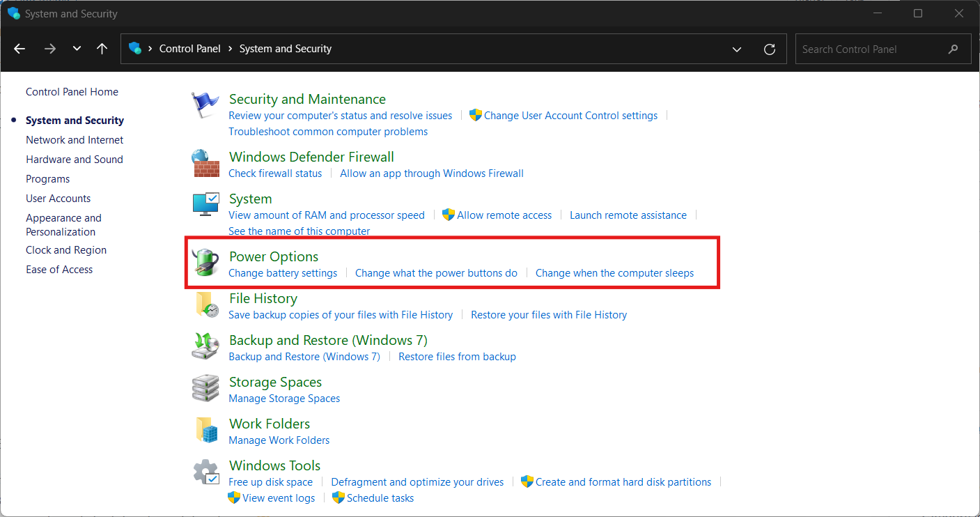Open the System heading link
The image size is (980, 517).
coord(250,199)
